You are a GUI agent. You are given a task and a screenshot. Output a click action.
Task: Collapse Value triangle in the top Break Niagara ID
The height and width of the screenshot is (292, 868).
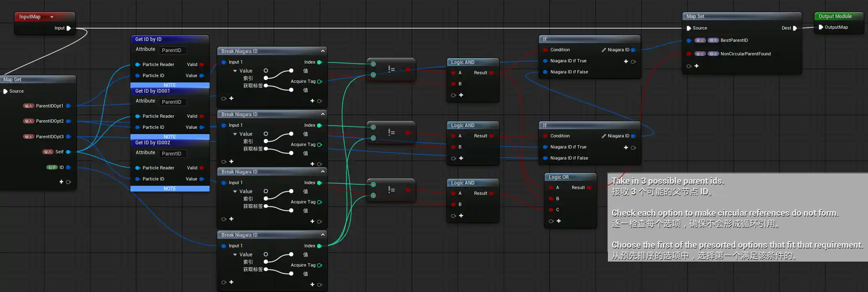(235, 71)
